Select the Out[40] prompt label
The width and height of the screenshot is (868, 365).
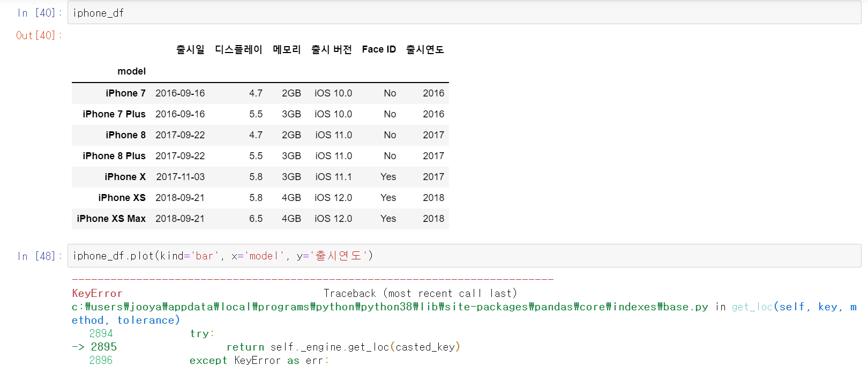tap(40, 35)
